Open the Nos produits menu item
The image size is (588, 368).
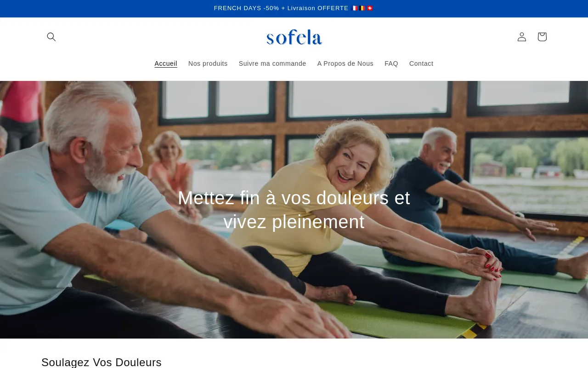[x=208, y=63]
